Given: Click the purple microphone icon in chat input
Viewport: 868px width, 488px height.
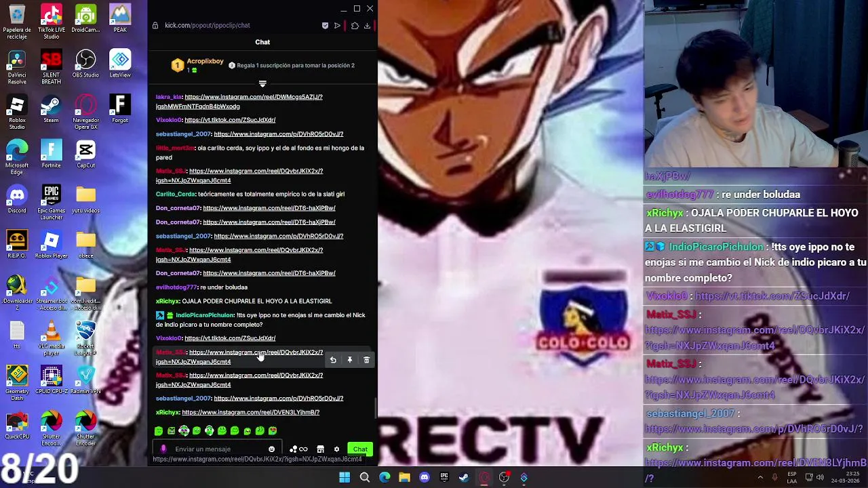Looking at the screenshot, I should (x=163, y=449).
